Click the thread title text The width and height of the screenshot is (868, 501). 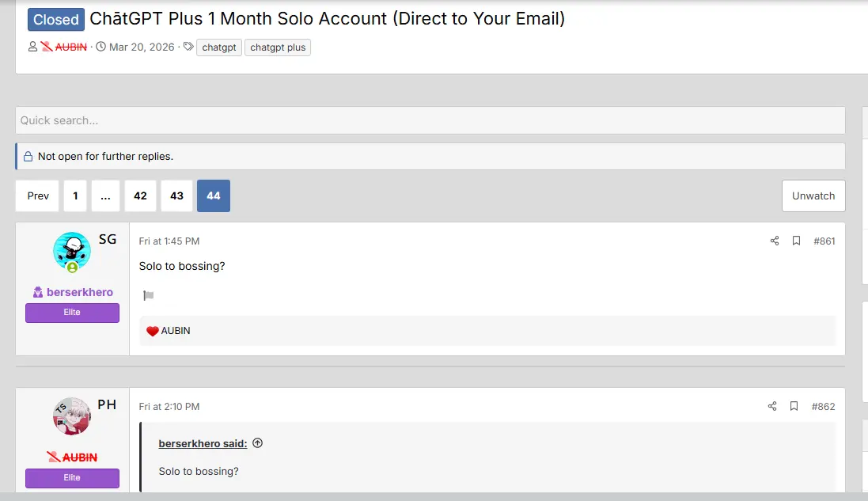pyautogui.click(x=327, y=18)
